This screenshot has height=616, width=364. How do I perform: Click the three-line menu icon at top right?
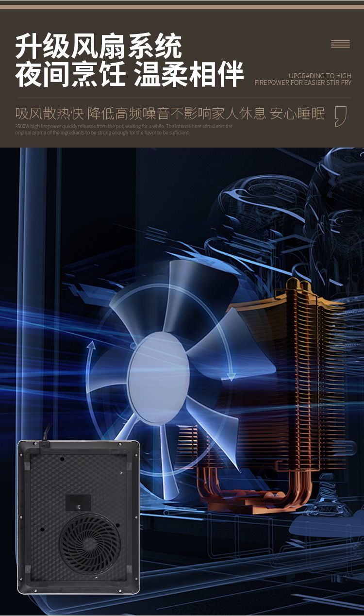(x=340, y=44)
